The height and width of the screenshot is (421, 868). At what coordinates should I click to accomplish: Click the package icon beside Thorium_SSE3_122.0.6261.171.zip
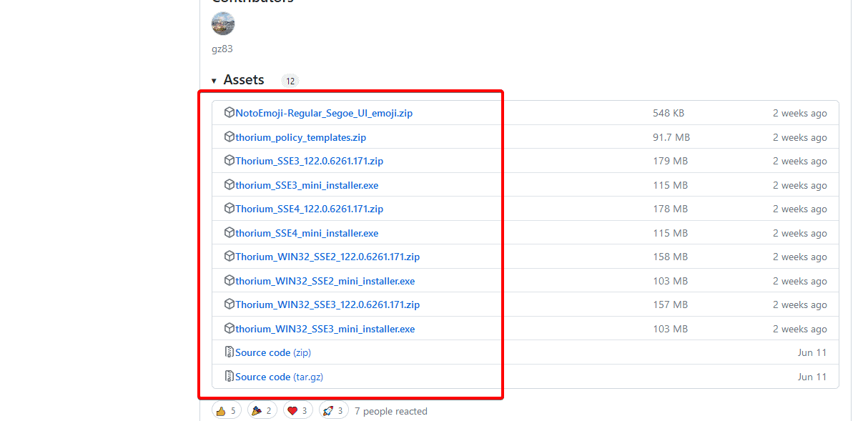230,160
